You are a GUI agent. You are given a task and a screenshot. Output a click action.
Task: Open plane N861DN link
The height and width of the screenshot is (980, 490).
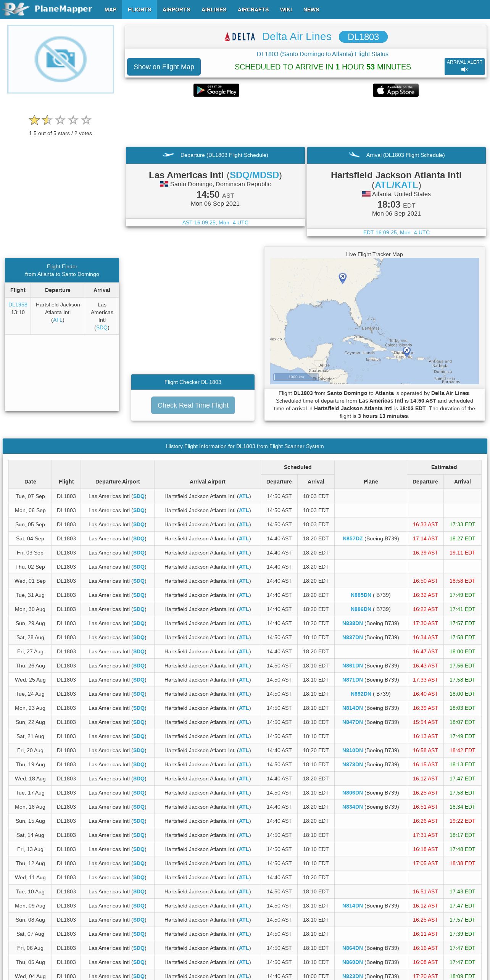point(353,666)
